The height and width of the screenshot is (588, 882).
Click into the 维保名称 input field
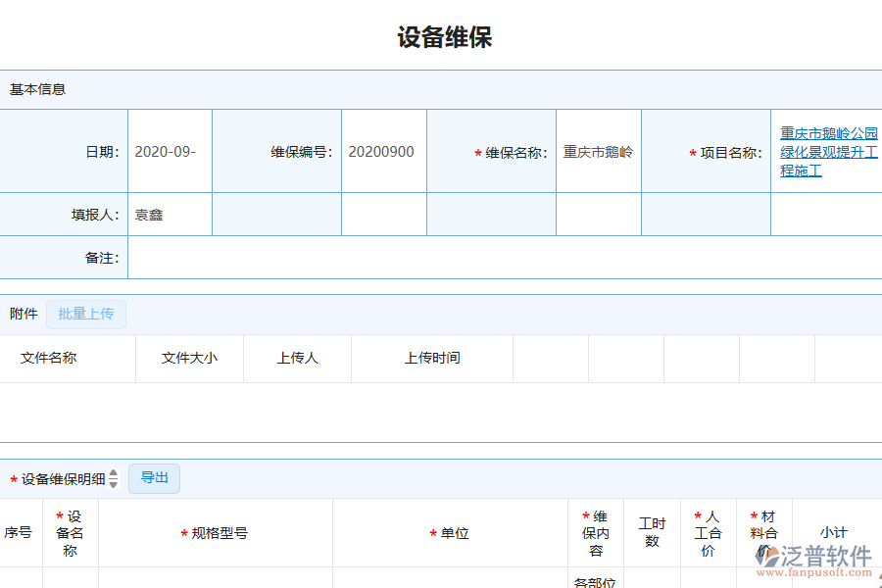[598, 151]
